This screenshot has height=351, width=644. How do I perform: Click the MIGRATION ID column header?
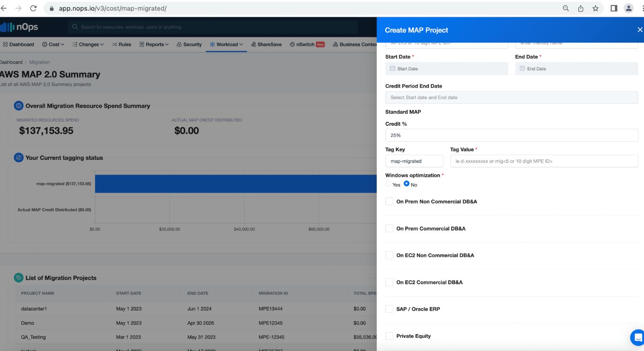(273, 294)
